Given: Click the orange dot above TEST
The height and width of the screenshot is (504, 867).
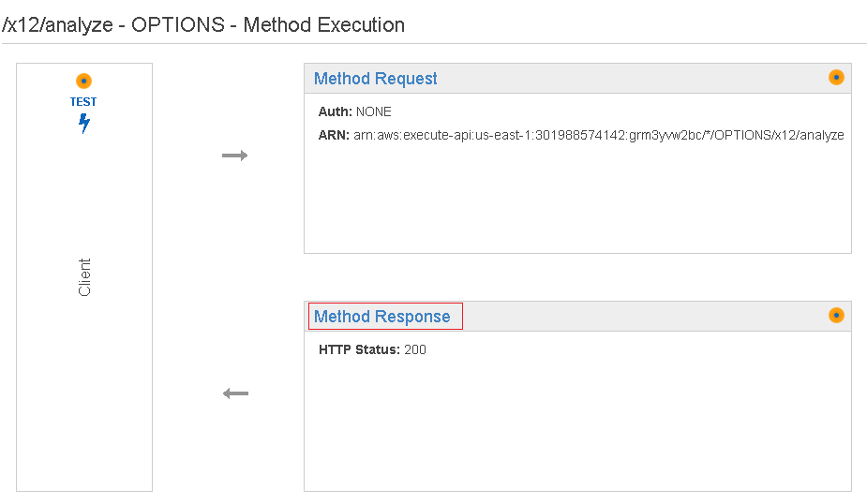Looking at the screenshot, I should [83, 82].
